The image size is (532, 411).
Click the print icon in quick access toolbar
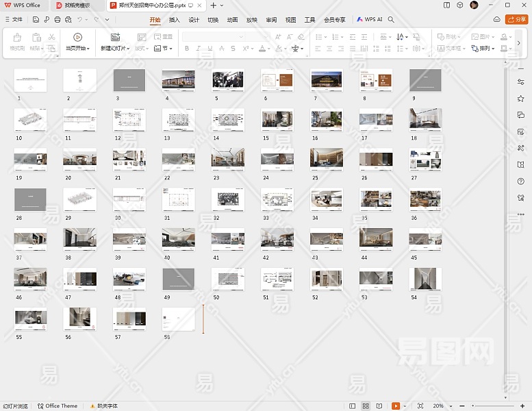click(57, 20)
